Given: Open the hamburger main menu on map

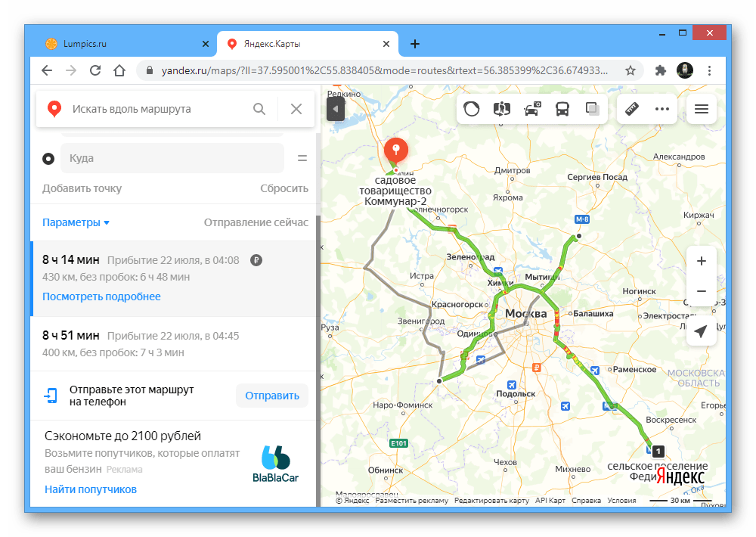Looking at the screenshot, I should click(701, 109).
